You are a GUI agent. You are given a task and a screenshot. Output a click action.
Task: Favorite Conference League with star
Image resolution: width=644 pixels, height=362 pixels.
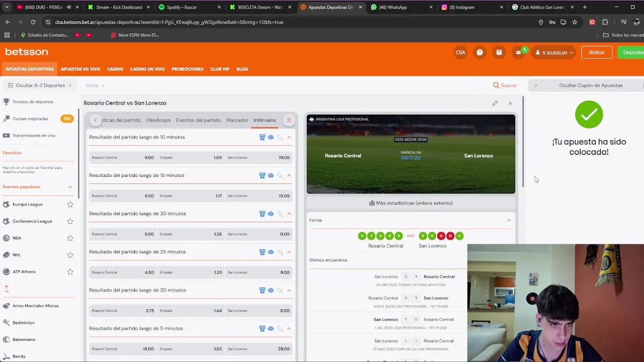[x=70, y=221]
